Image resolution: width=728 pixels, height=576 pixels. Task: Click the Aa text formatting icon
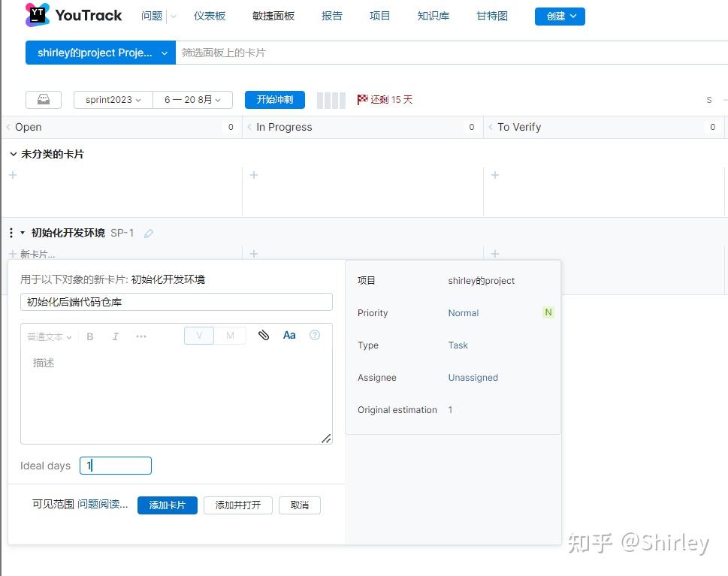288,336
